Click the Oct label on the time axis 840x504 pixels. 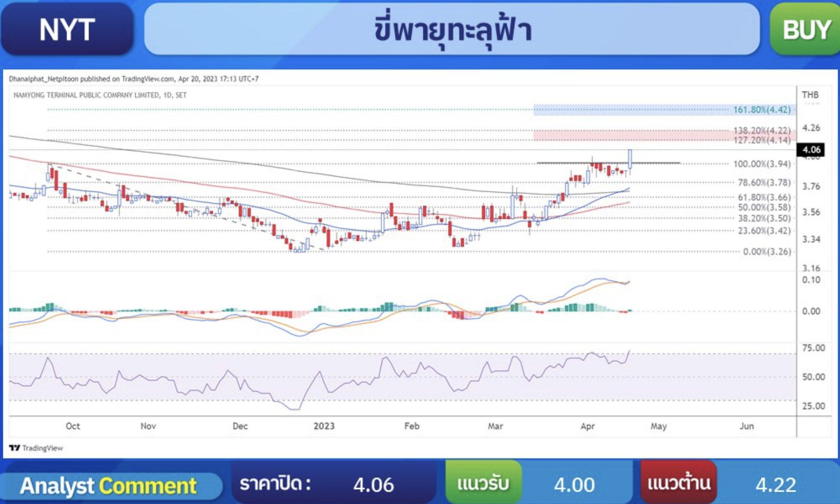pyautogui.click(x=72, y=426)
